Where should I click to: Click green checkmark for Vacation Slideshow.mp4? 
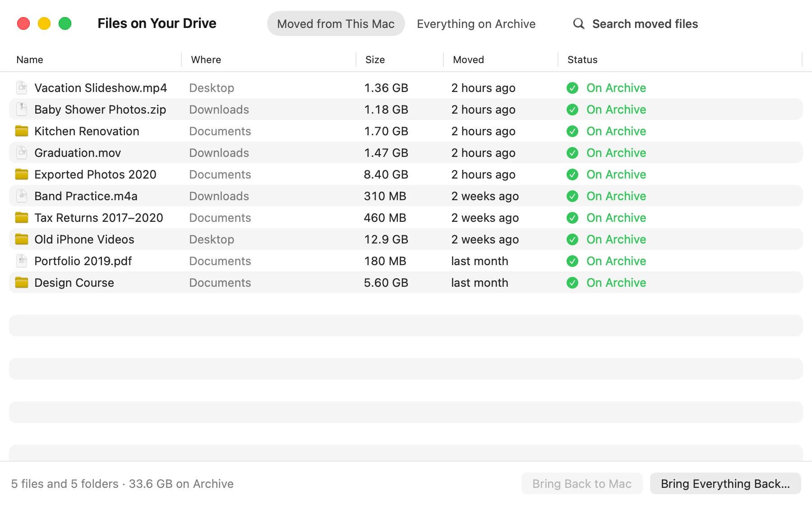pyautogui.click(x=572, y=88)
